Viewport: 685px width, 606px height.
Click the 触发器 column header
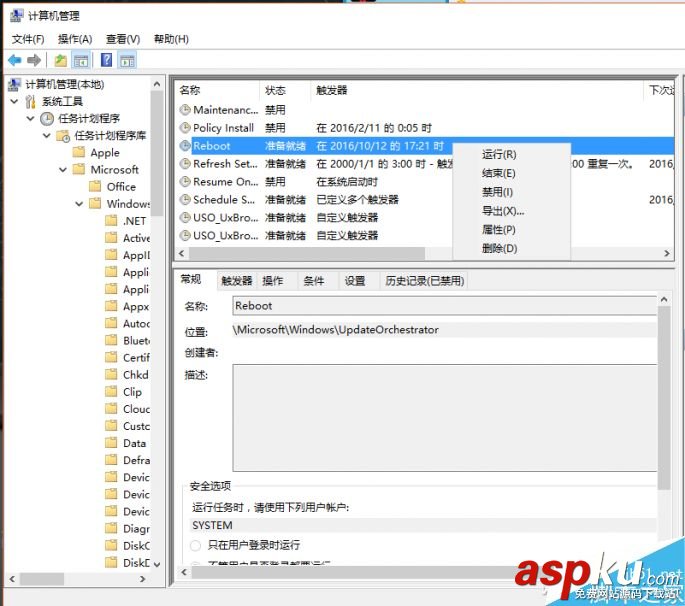pyautogui.click(x=477, y=90)
